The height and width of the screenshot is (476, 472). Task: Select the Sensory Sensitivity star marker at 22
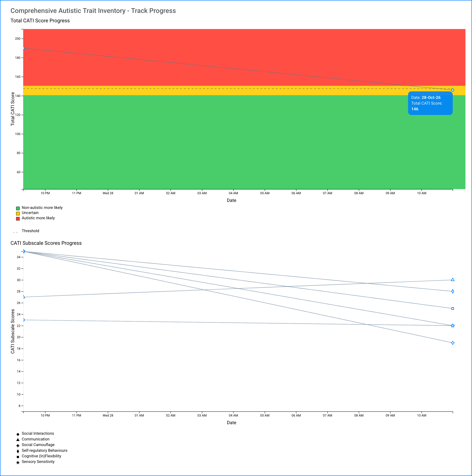[453, 326]
